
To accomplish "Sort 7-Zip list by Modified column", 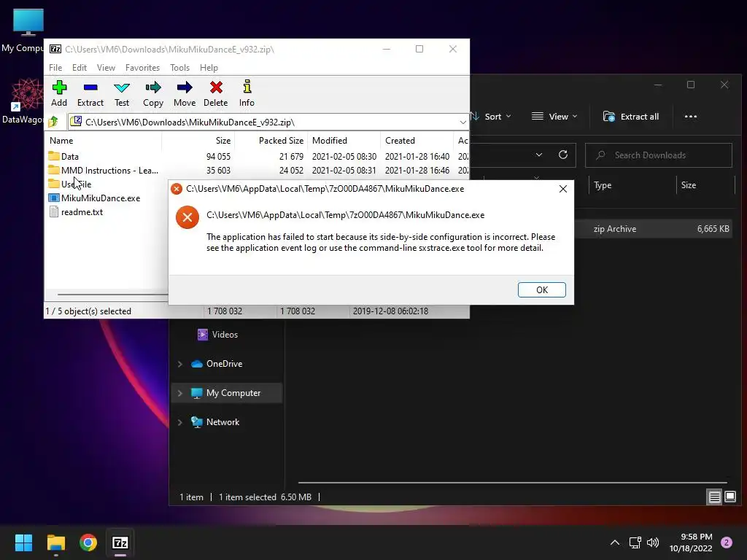I will point(344,141).
